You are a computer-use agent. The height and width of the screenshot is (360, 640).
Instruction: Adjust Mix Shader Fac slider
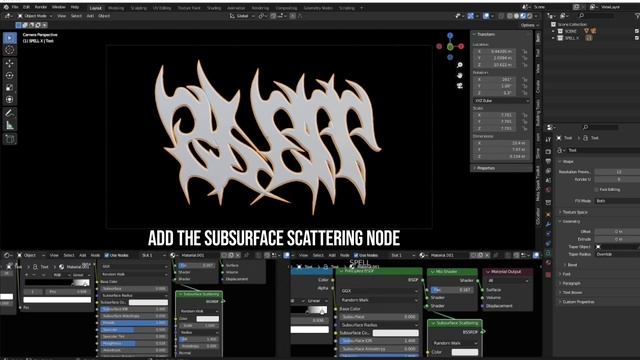453,289
